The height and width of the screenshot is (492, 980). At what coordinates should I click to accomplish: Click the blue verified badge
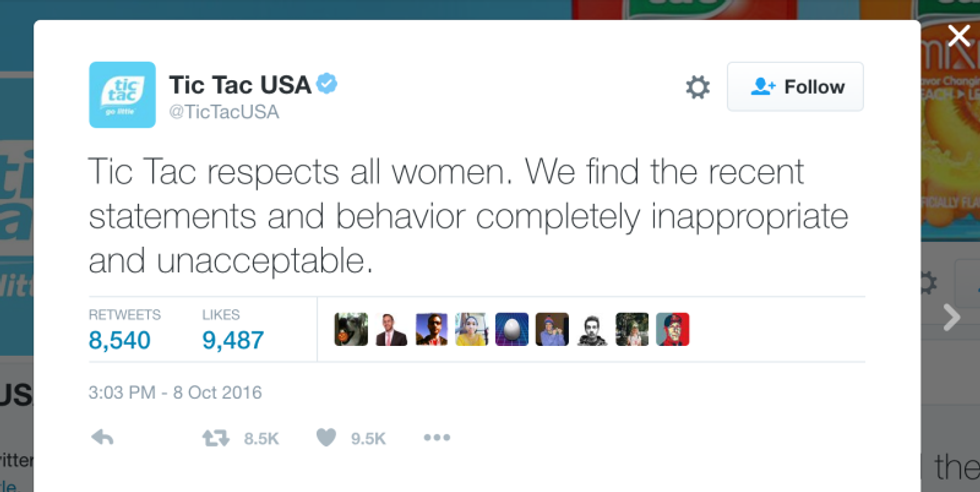[327, 84]
